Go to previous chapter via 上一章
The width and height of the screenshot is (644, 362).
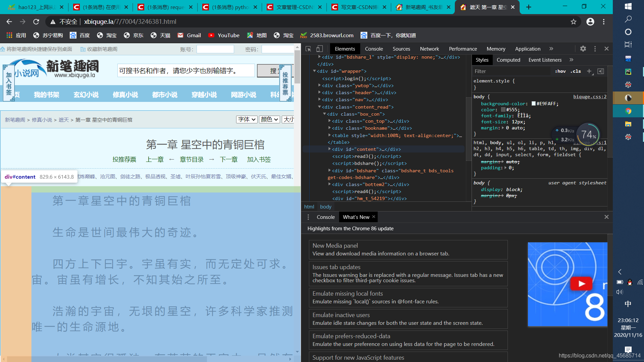pyautogui.click(x=155, y=160)
